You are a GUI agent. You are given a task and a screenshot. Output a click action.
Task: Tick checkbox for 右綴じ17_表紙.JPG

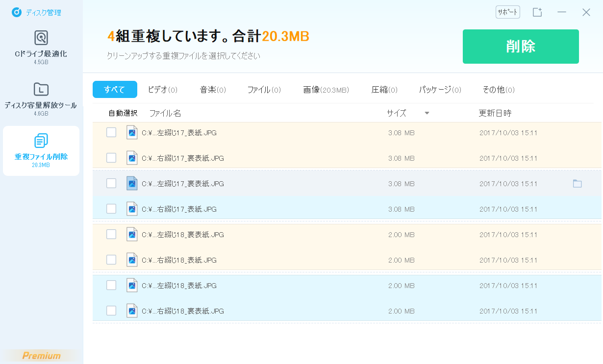(111, 209)
